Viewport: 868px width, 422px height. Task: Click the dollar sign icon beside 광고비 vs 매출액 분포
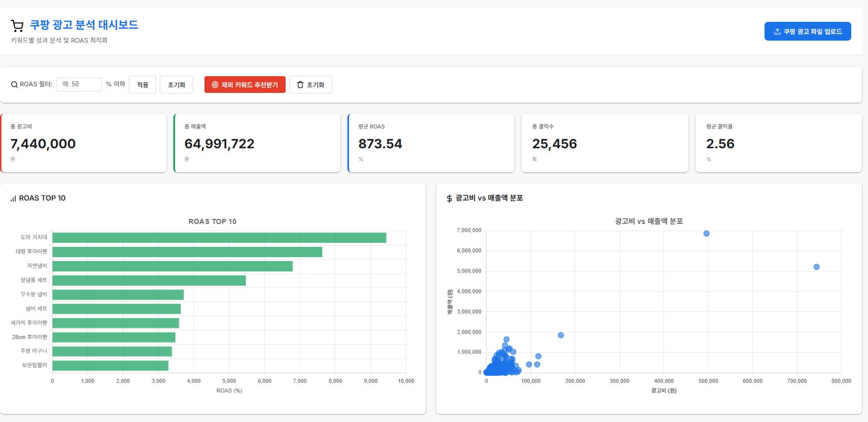tap(449, 199)
